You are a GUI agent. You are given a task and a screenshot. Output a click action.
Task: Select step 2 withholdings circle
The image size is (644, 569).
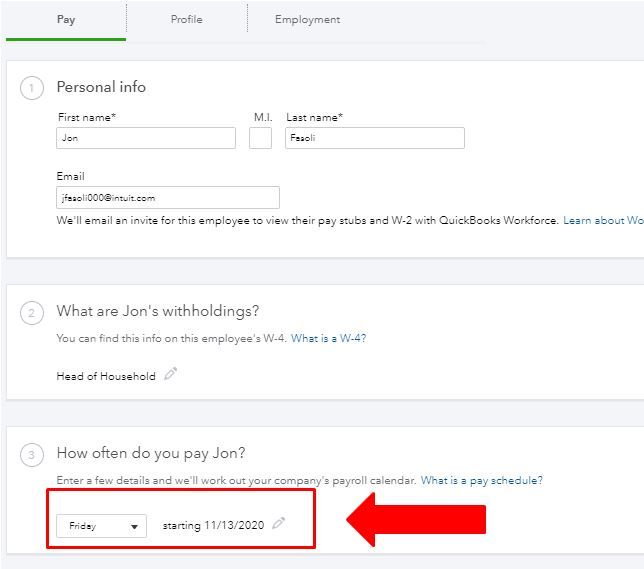click(32, 313)
